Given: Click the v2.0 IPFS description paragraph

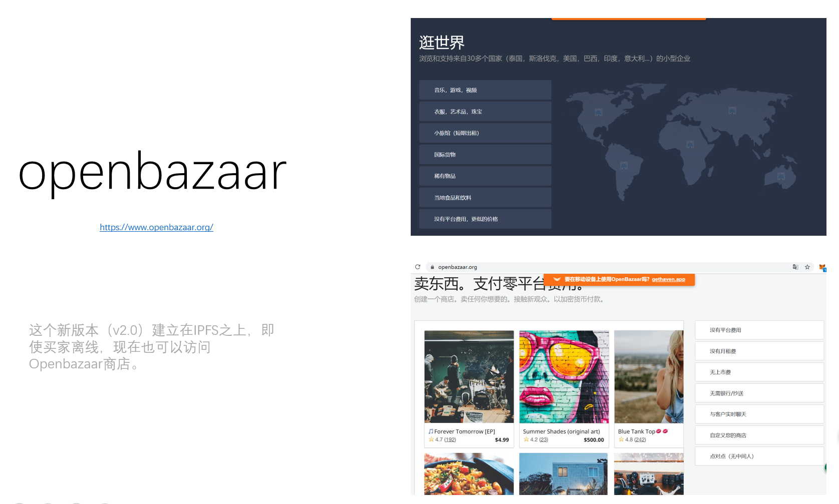Looking at the screenshot, I should (152, 347).
